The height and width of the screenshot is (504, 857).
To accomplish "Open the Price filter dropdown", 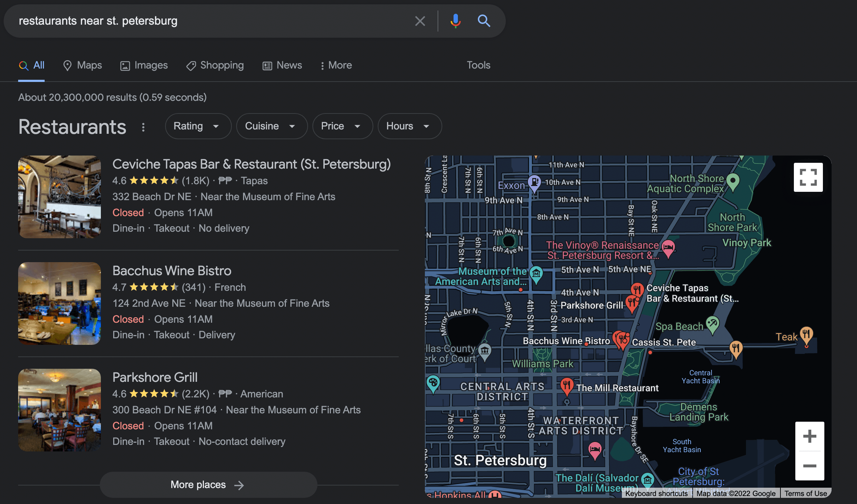I will coord(343,126).
